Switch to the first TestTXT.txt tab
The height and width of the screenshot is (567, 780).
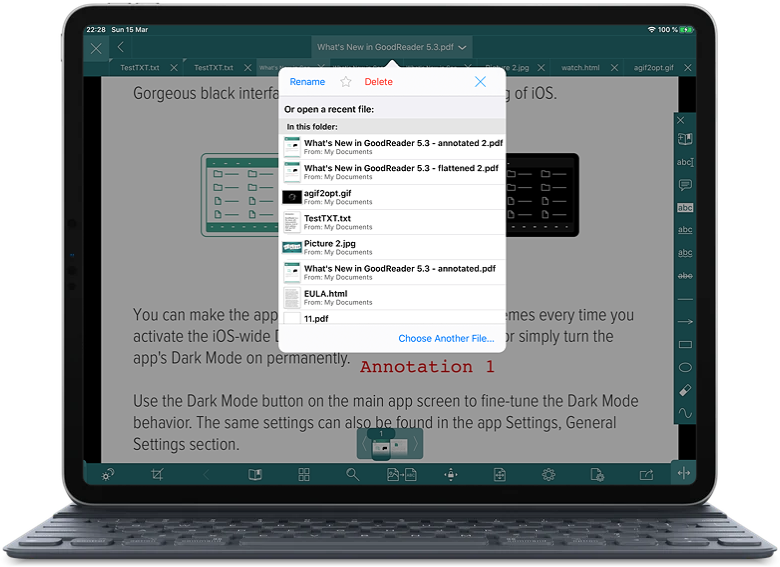click(x=140, y=68)
